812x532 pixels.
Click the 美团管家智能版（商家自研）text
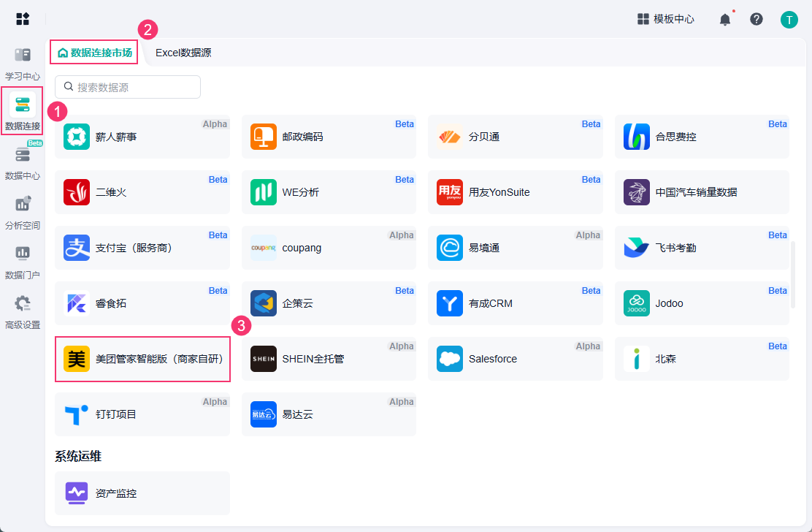159,359
